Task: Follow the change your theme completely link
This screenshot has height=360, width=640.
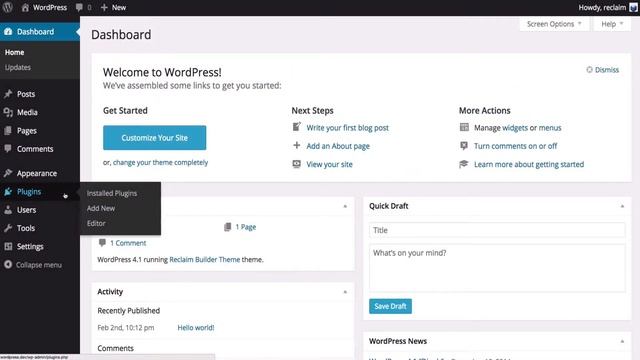Action: (x=160, y=162)
